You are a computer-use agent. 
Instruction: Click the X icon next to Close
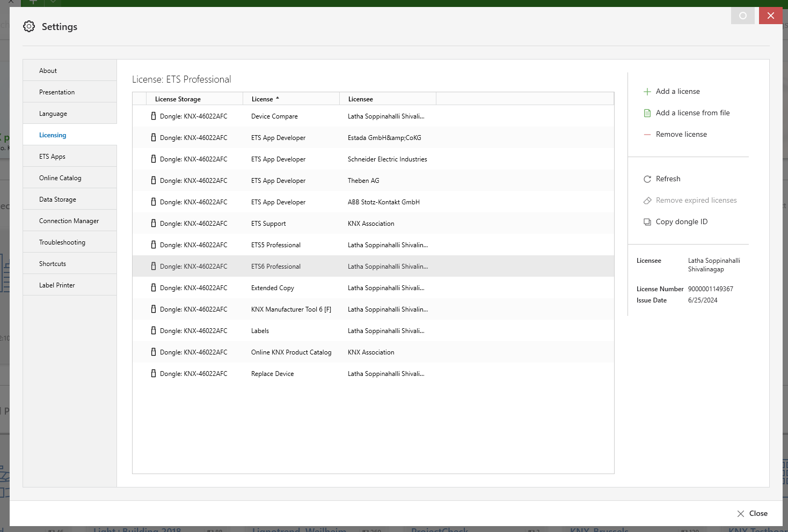(741, 514)
